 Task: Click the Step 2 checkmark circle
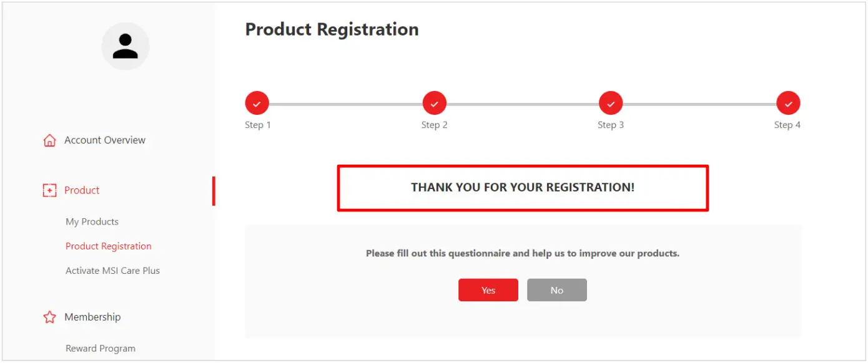click(x=434, y=104)
